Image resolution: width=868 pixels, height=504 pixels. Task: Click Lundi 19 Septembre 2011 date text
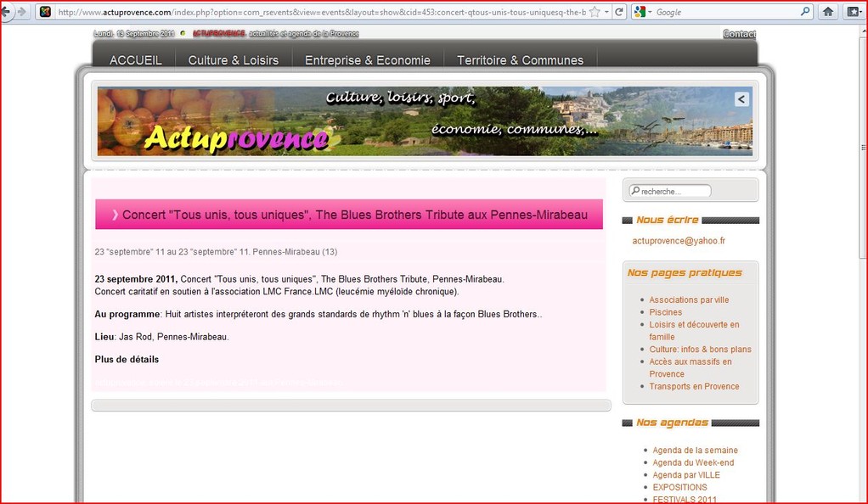point(134,34)
